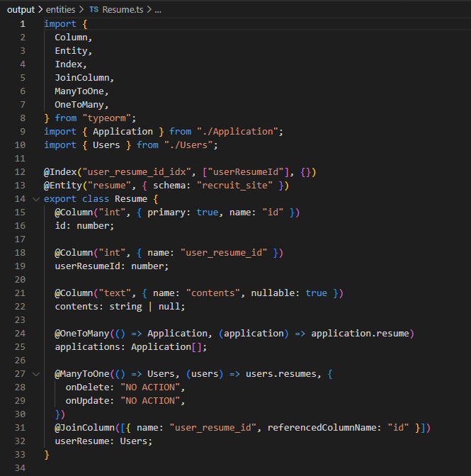The width and height of the screenshot is (471, 476).
Task: Click the @OneToMany decorator on line 24
Action: coord(82,334)
